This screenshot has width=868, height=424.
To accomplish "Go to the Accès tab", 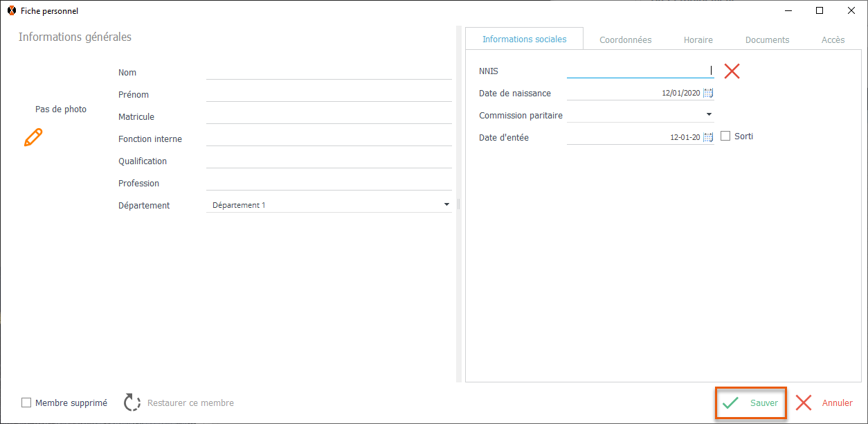I will (x=833, y=40).
